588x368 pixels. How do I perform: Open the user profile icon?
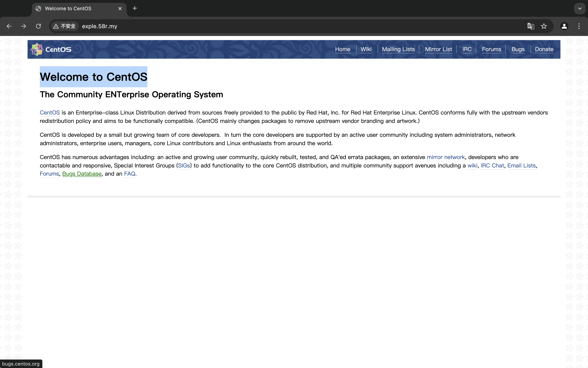[x=564, y=26]
